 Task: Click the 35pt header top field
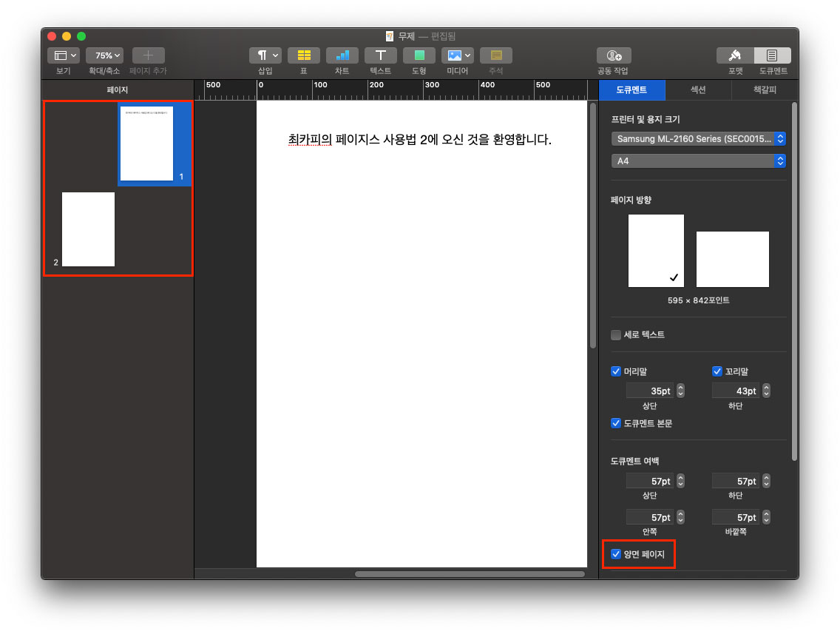[x=650, y=391]
